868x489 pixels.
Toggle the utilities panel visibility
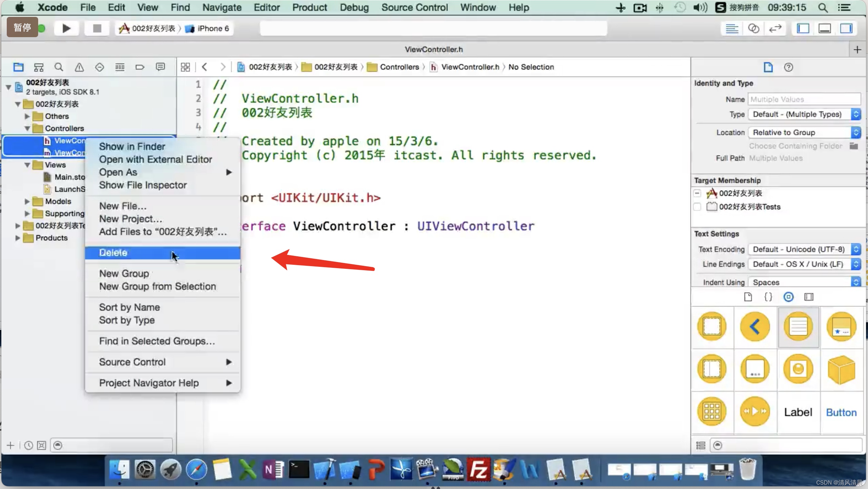click(846, 29)
